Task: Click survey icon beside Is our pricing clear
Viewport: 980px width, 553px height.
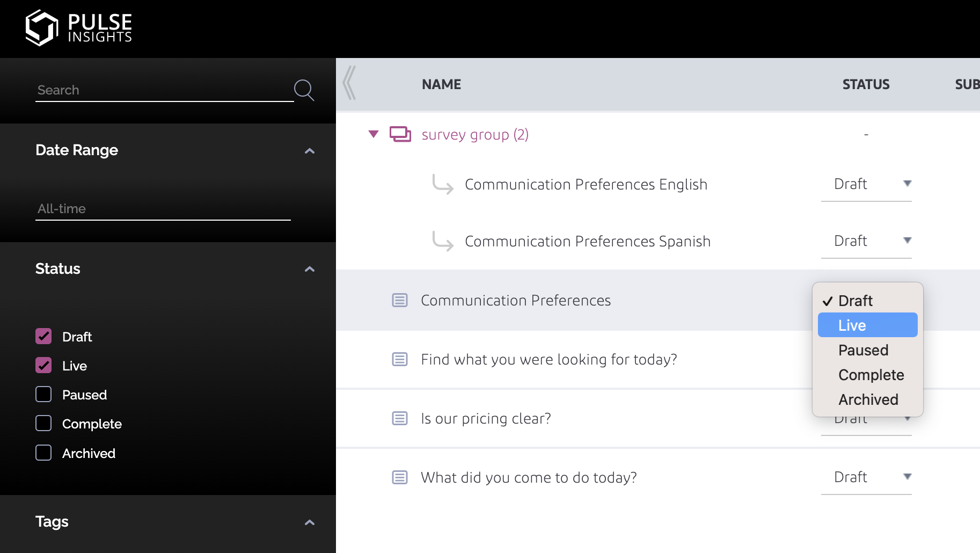Action: tap(400, 418)
